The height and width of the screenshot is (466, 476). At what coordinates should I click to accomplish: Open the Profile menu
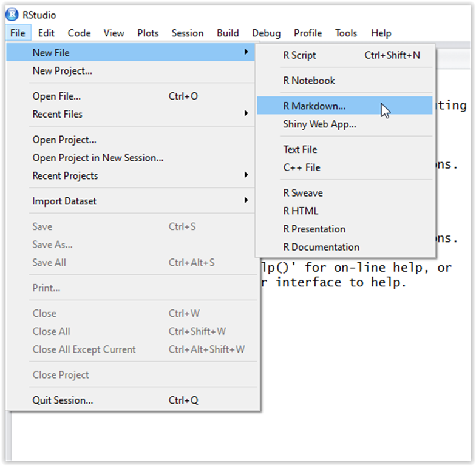coord(308,33)
